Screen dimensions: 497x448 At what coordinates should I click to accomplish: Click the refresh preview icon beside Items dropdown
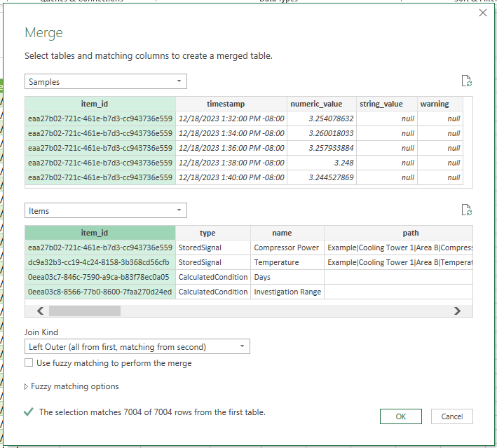[467, 210]
